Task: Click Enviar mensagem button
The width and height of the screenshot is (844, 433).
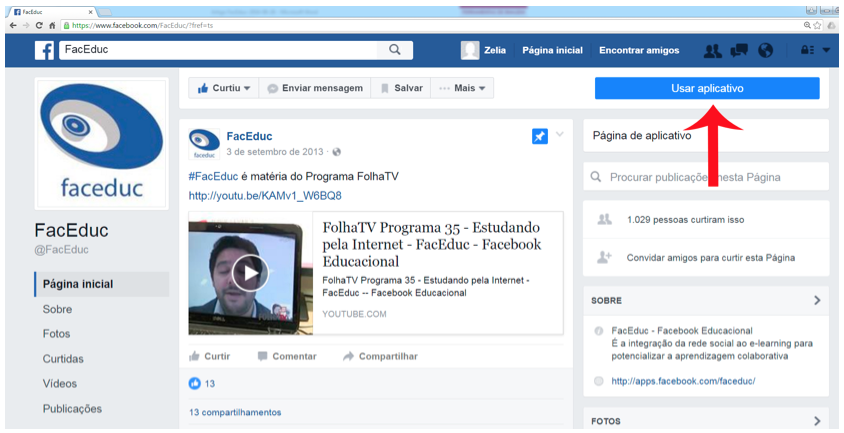Action: pos(315,88)
